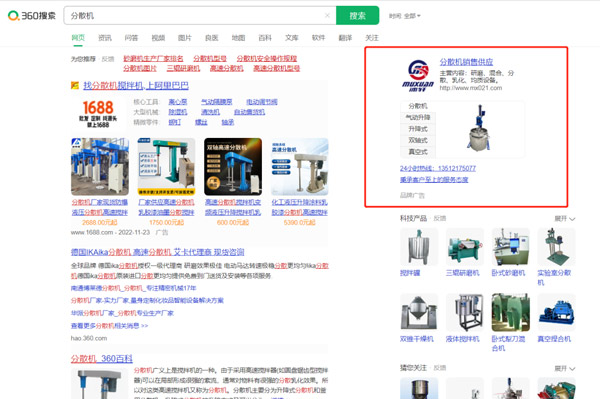The width and height of the screenshot is (600, 399).
Task: Select the 双轴式 tab in the ad
Action: (418, 140)
